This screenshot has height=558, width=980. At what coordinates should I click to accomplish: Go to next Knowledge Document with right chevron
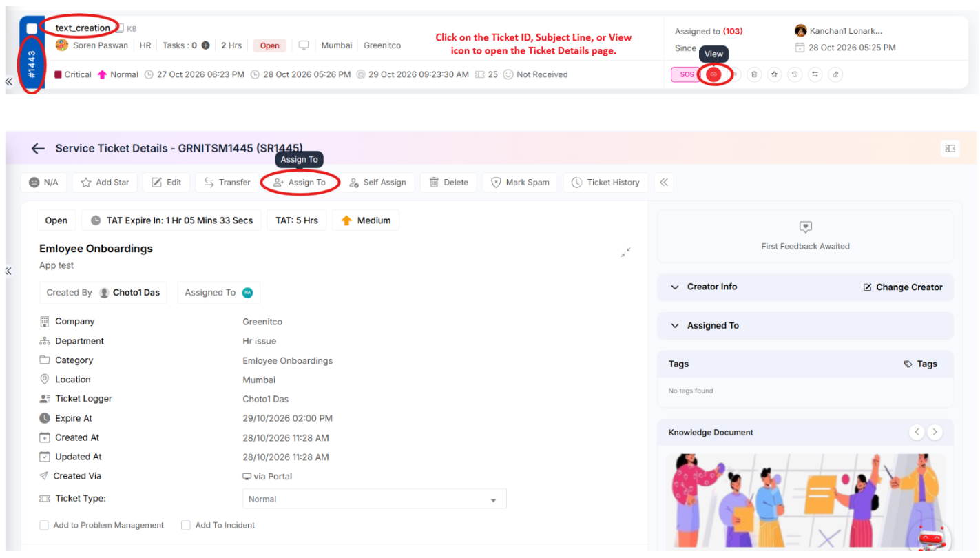coord(935,432)
